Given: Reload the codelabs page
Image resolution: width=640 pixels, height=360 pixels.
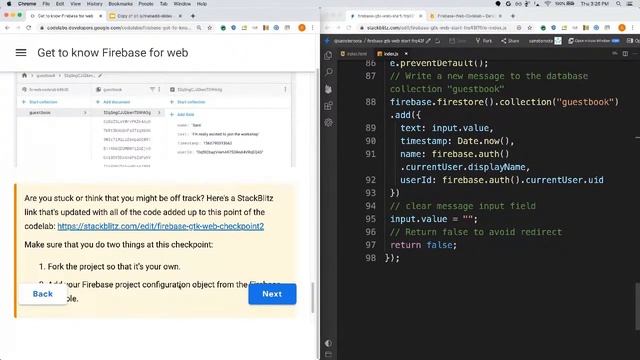Looking at the screenshot, I should (x=29, y=28).
